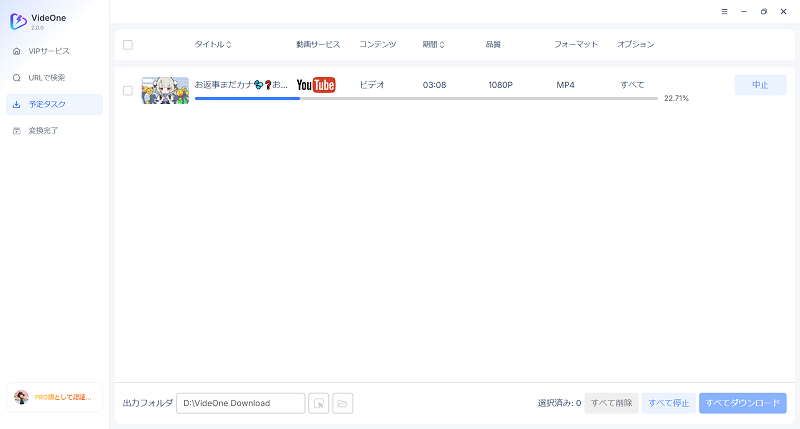Click the MP4 format value
This screenshot has width=800, height=429.
click(x=565, y=85)
